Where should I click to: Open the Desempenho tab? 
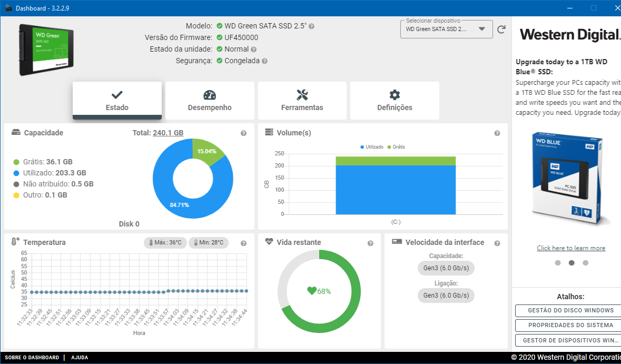(210, 101)
